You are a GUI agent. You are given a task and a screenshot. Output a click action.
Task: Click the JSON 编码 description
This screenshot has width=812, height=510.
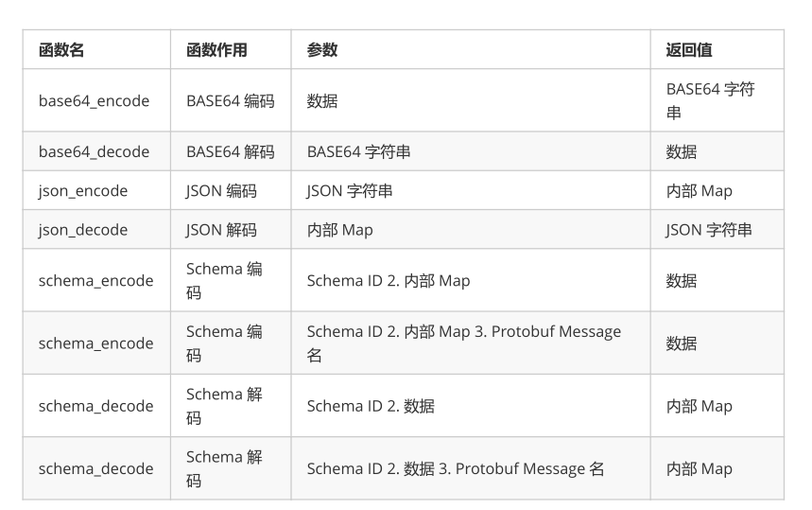(221, 191)
